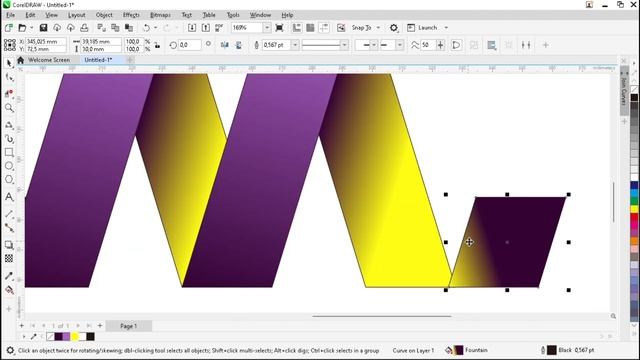The width and height of the screenshot is (640, 360).
Task: Select the Text tool
Action: pyautogui.click(x=9, y=197)
